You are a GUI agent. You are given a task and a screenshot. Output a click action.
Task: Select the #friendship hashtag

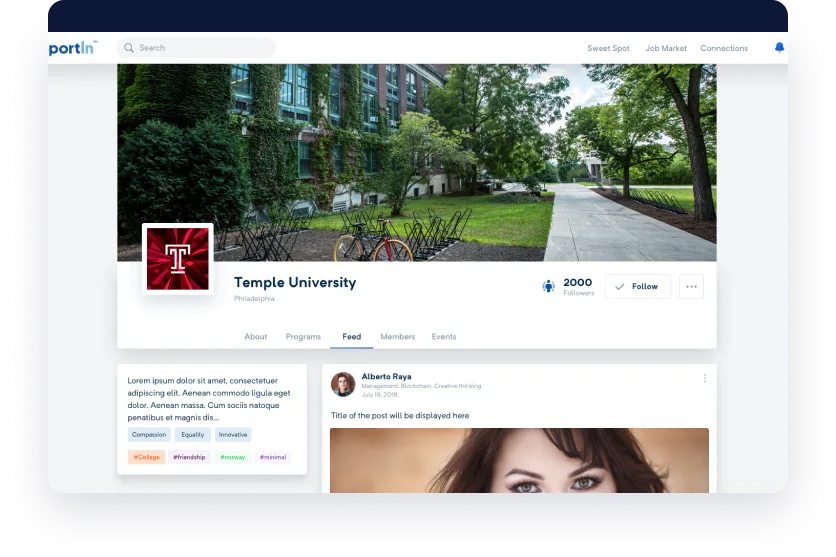pos(189,457)
